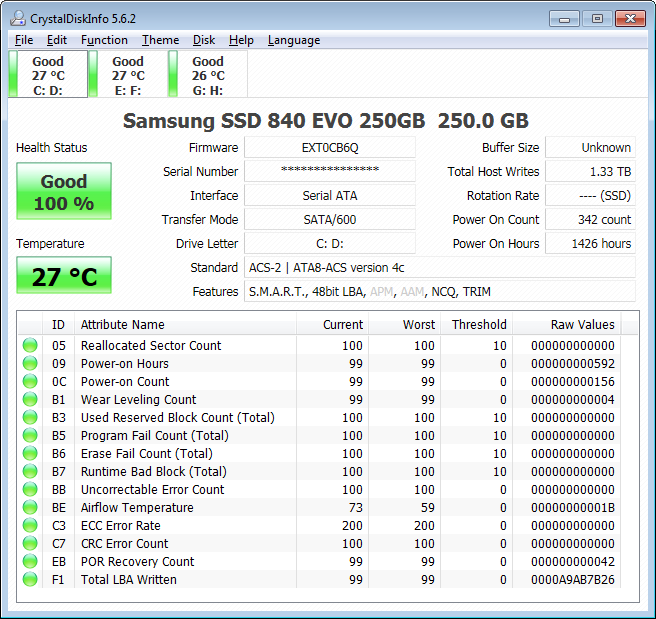Screen dimensions: 656x619
Task: Click the masked Serial Number field
Action: click(330, 171)
